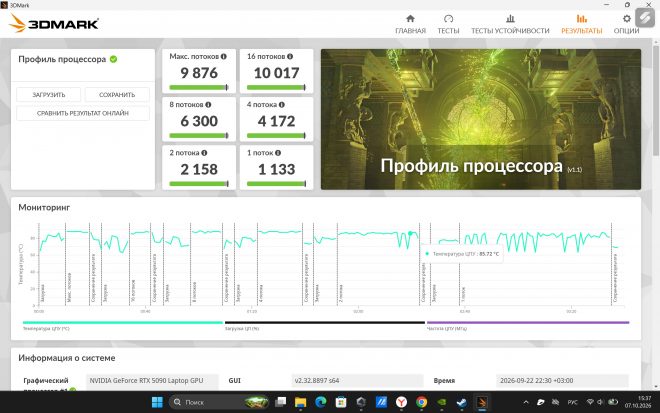Open the ГЛАВНАЯ home tab
Viewport: 660px width, 413px height.
tap(410, 24)
